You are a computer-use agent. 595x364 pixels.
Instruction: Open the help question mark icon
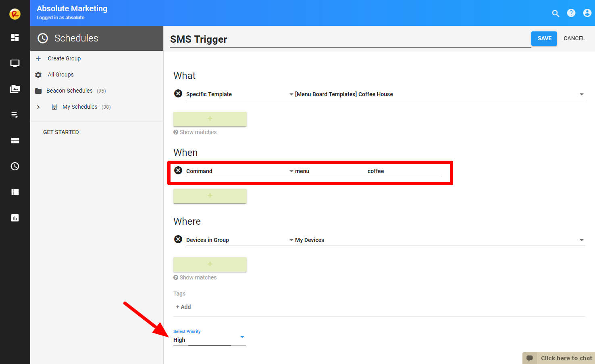(x=571, y=13)
